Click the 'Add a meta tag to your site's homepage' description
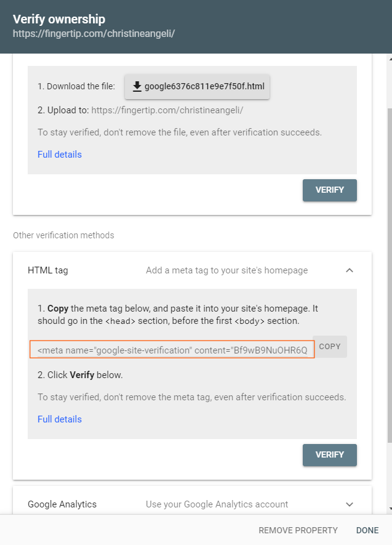The width and height of the screenshot is (392, 545). click(x=226, y=270)
